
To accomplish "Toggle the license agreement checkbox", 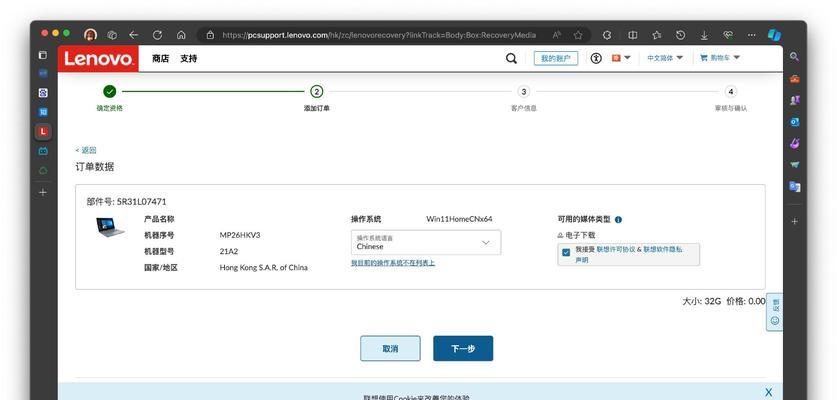I will point(566,253).
